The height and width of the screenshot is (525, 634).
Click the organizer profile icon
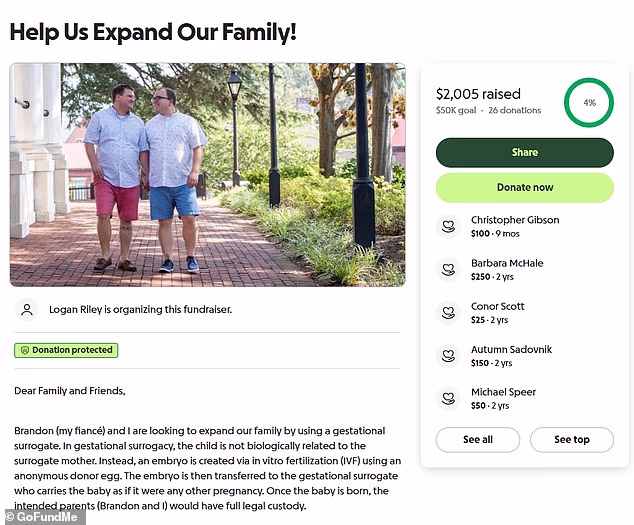tap(28, 310)
